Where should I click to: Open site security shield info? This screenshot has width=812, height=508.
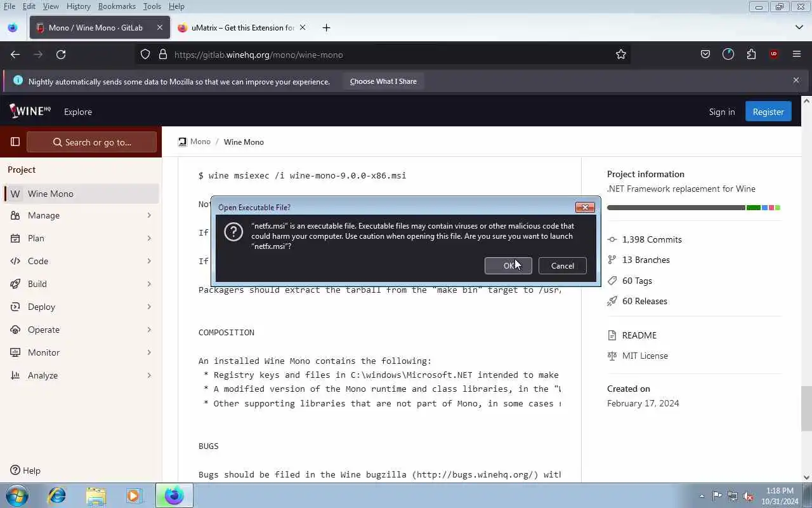tap(145, 55)
